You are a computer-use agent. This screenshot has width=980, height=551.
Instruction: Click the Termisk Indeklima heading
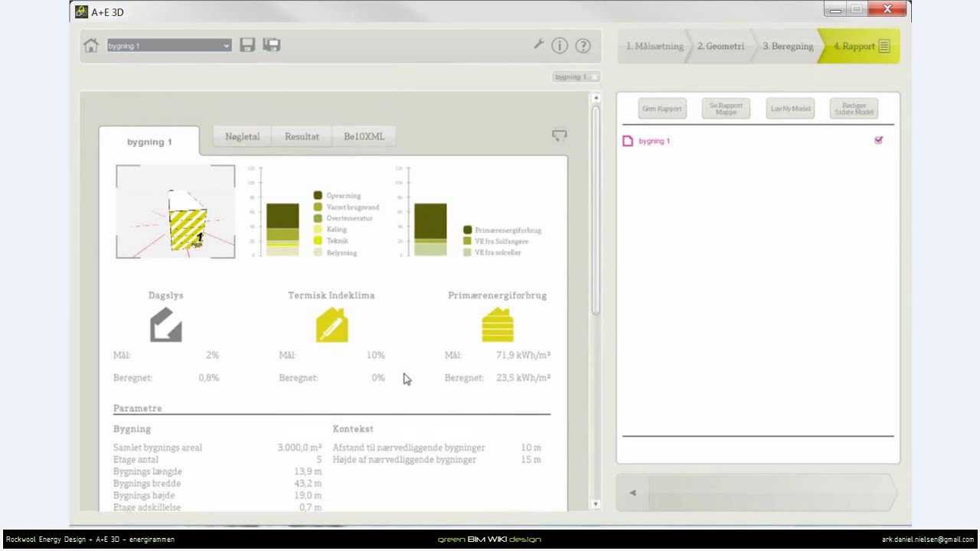[x=332, y=295]
